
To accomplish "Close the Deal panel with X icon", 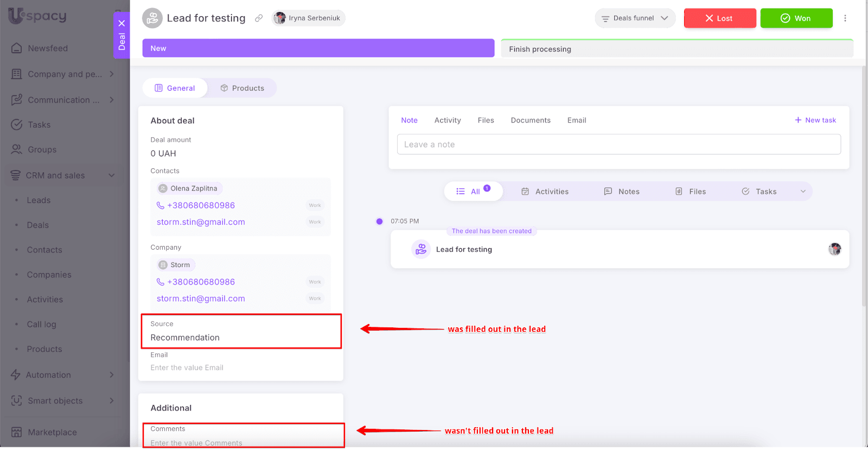I will pos(122,23).
